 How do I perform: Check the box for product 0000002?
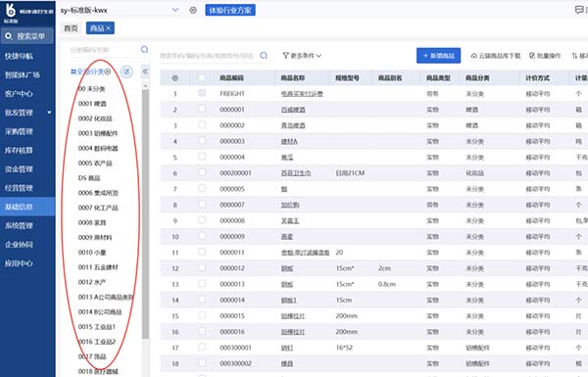click(202, 124)
